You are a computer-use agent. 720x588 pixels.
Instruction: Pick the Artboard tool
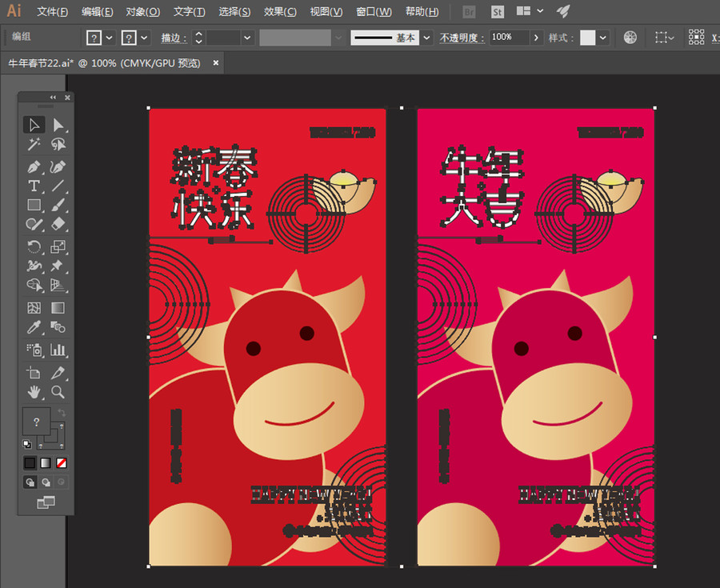click(x=34, y=372)
